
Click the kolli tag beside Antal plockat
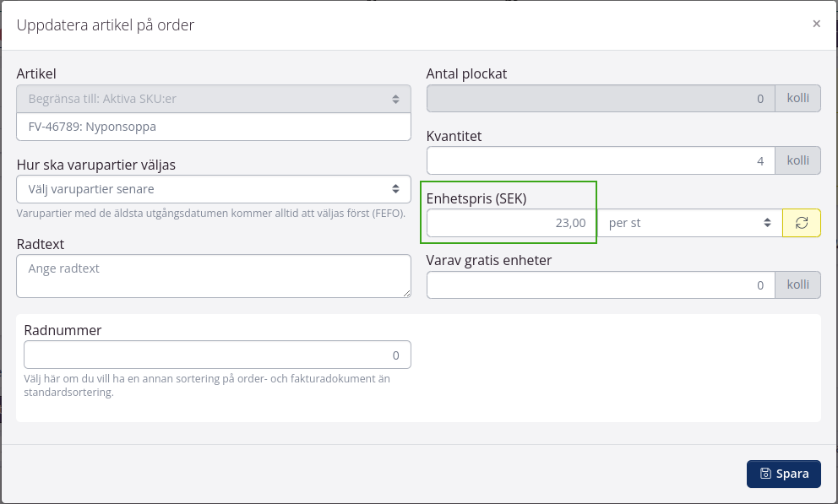coord(798,99)
